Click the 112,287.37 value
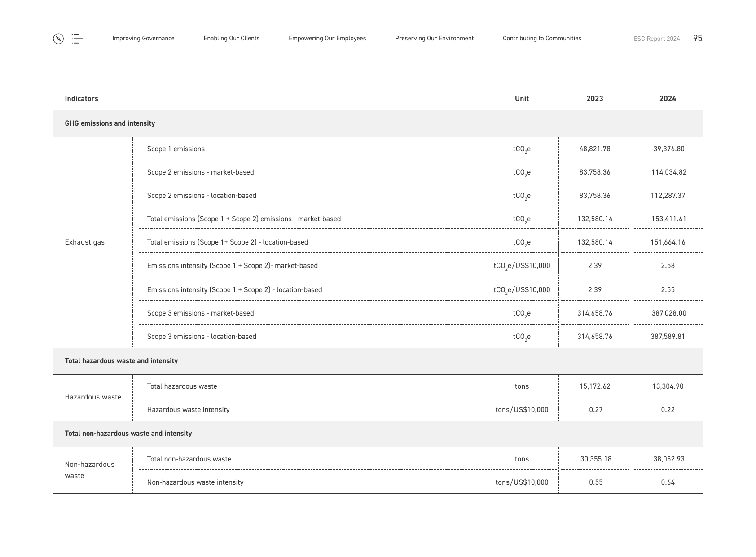 (669, 196)
